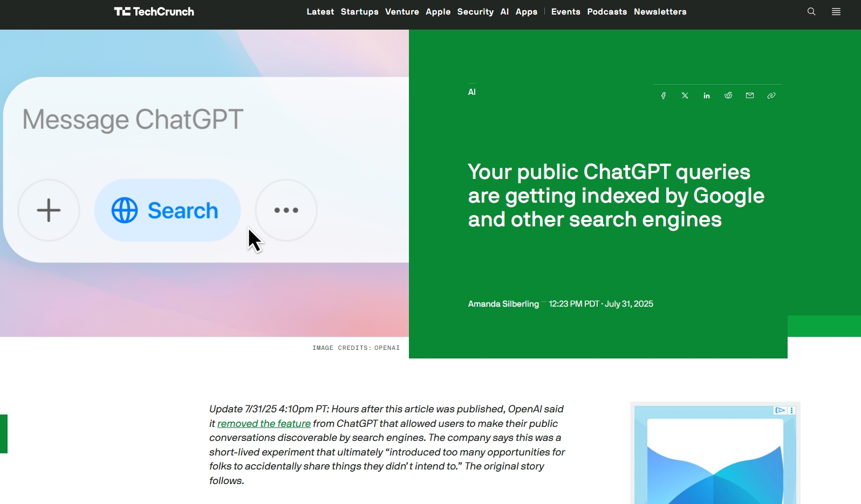Open the site search magnifier icon

(811, 11)
